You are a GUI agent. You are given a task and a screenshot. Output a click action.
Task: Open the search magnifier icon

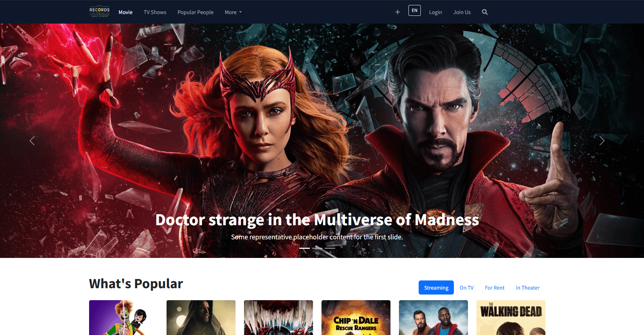(484, 12)
